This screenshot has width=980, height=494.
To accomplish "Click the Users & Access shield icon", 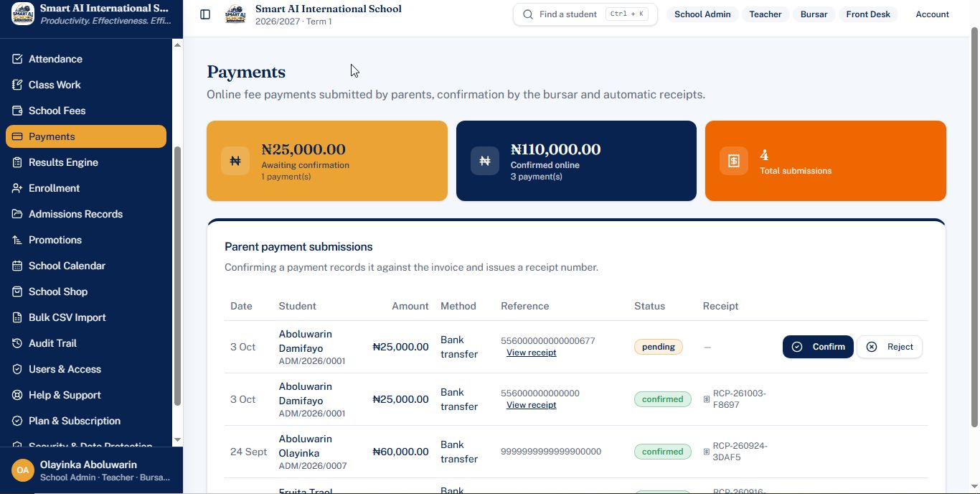I will 17,369.
